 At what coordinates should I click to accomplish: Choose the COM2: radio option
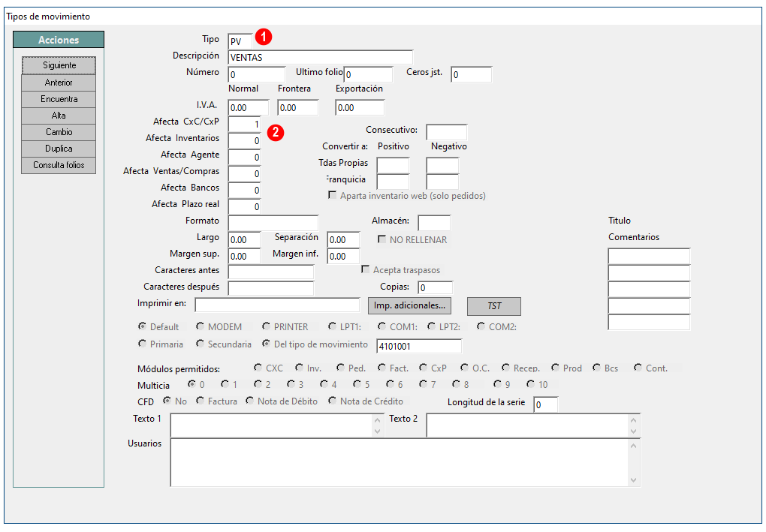pyautogui.click(x=481, y=326)
